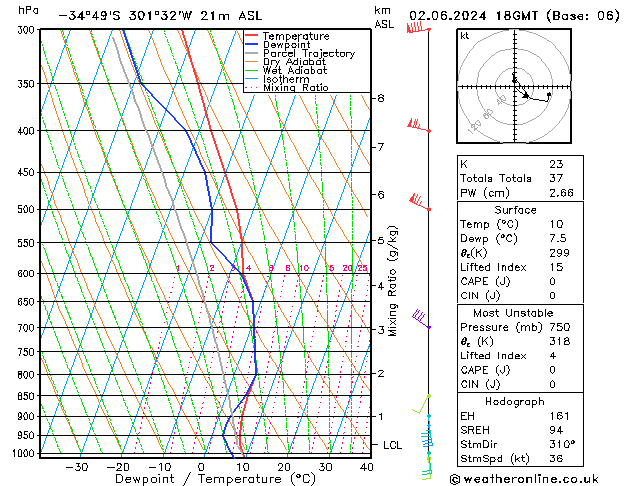Click the surface Lifted Index value 15
The height and width of the screenshot is (486, 629).
pos(556,267)
